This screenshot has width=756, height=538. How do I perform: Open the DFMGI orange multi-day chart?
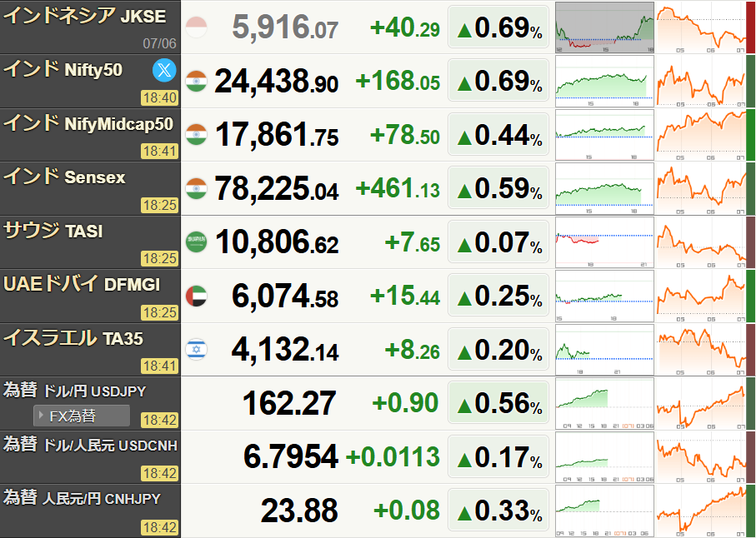tap(701, 296)
